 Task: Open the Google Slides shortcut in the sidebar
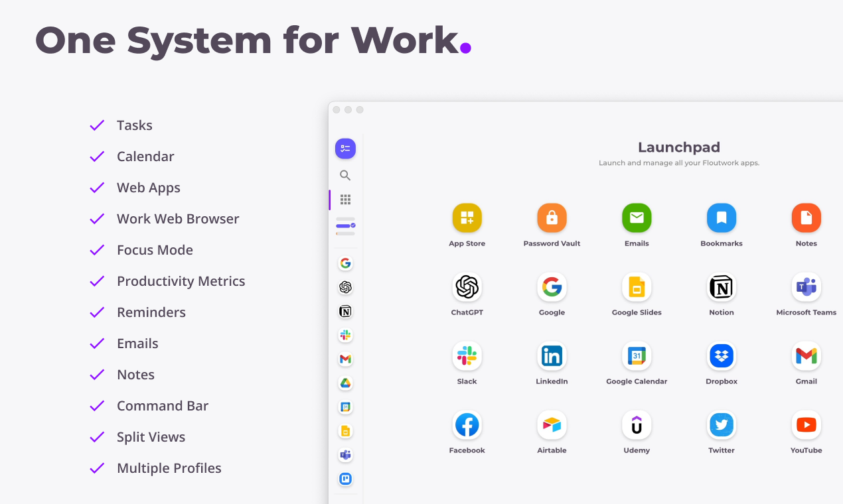pos(345,430)
